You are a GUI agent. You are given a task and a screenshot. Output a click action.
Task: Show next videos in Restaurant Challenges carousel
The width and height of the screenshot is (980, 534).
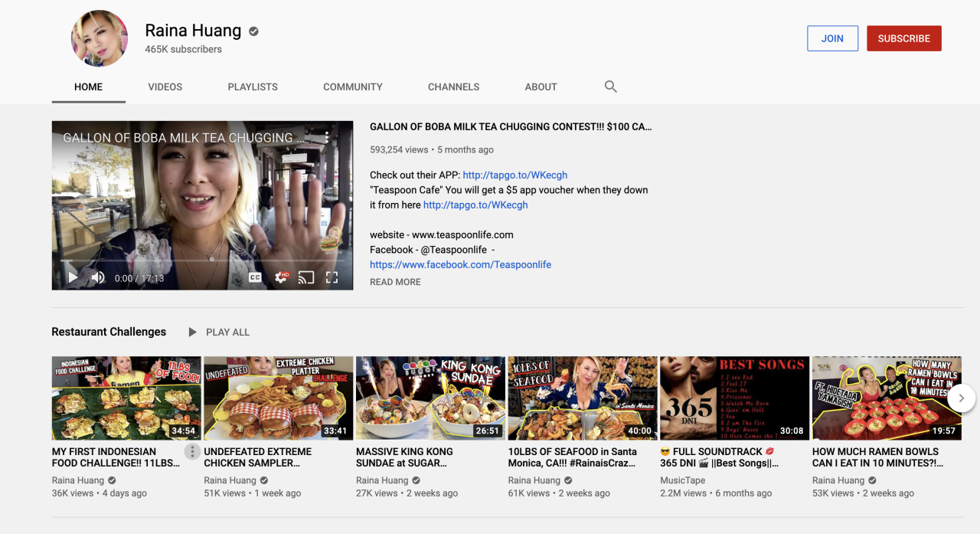961,398
